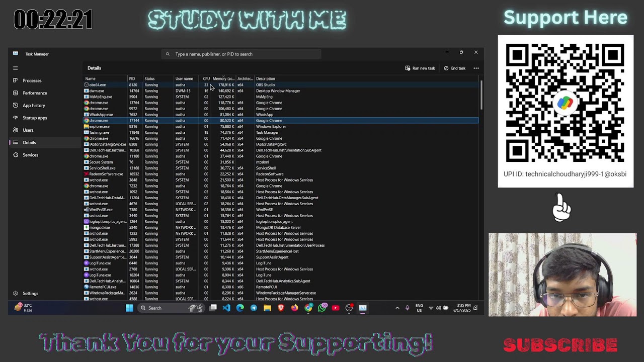Open File Explorer from taskbar
644x362 pixels.
click(x=267, y=308)
